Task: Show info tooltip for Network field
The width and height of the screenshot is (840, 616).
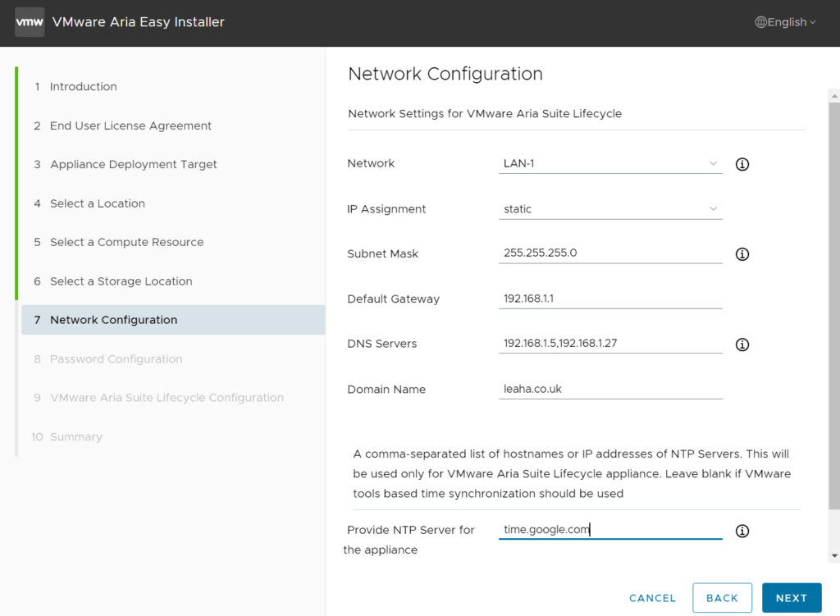Action: pyautogui.click(x=742, y=164)
